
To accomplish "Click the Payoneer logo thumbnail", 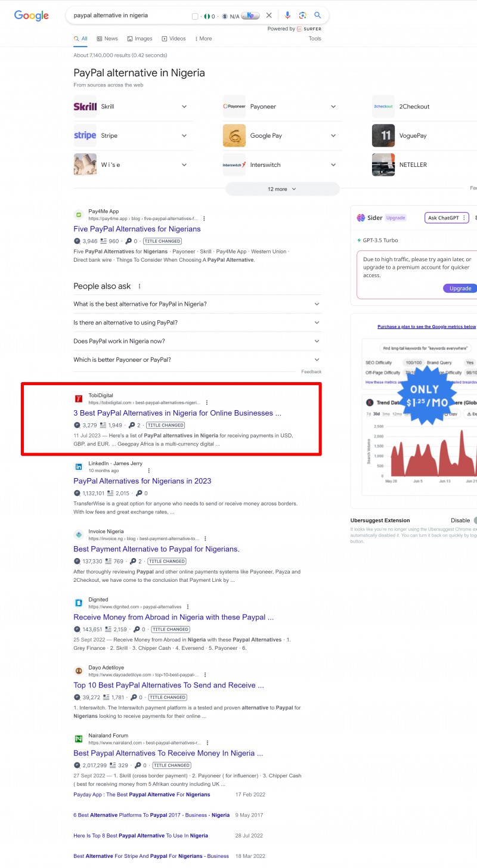I will pos(234,106).
